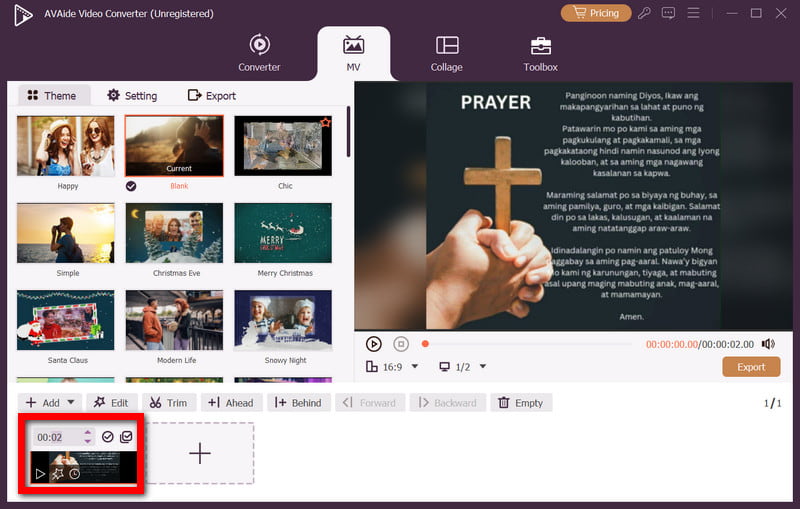Expand the Add dropdown arrow
800x509 pixels.
(x=71, y=403)
